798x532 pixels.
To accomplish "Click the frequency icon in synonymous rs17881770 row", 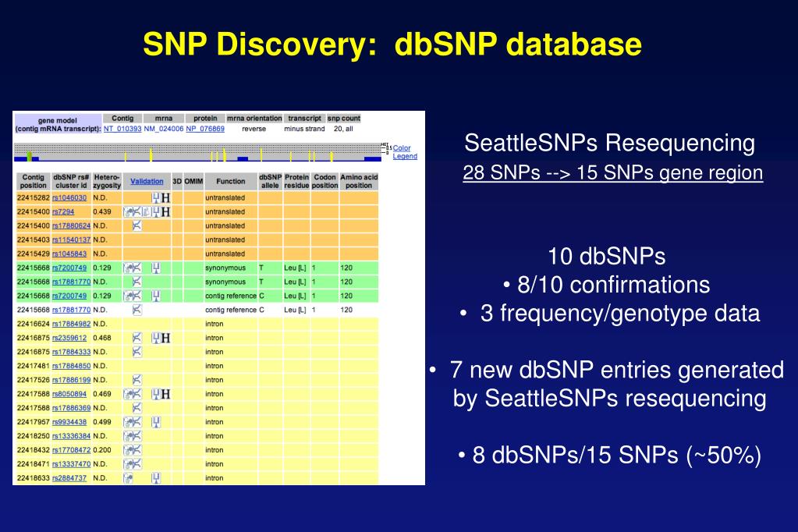I will pos(137,282).
